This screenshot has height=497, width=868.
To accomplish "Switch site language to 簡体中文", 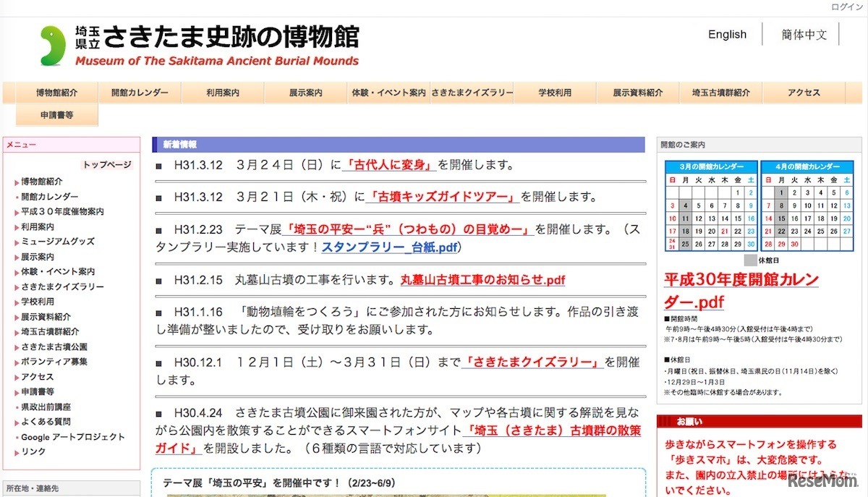I will 804,35.
